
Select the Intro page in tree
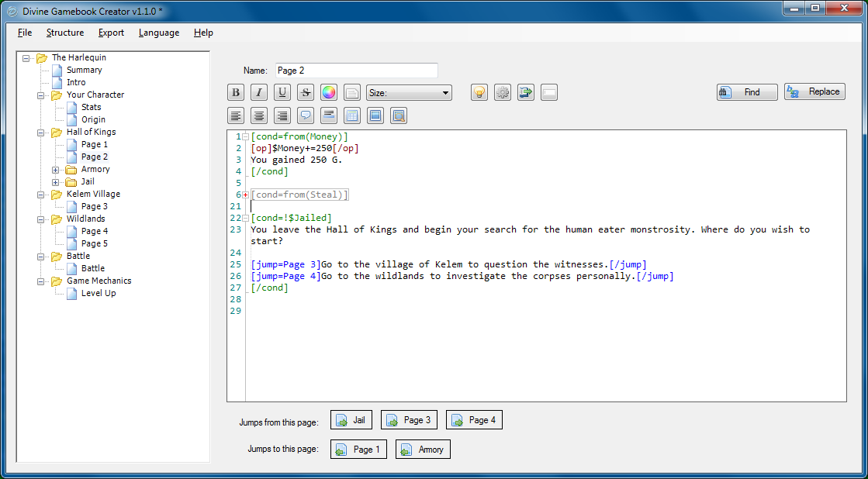[x=76, y=82]
